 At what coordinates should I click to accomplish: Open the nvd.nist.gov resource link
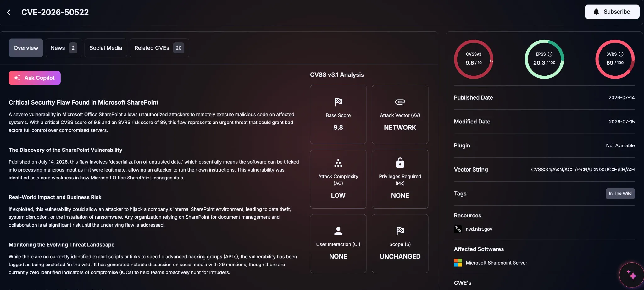479,229
